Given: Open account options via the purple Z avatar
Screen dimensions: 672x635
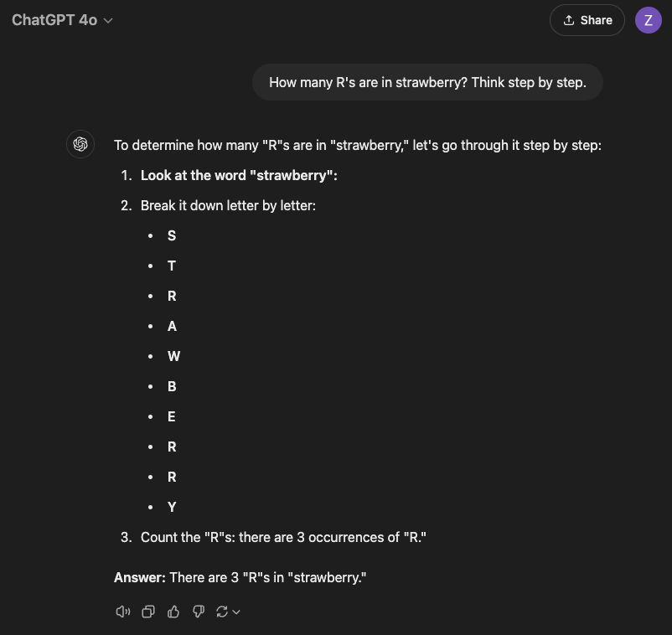Looking at the screenshot, I should coord(649,19).
